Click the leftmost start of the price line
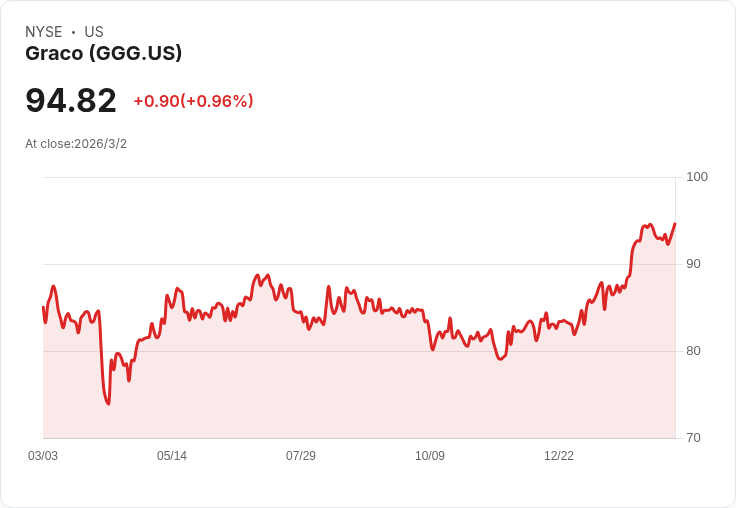Screen dimensions: 736x508 click(43, 307)
